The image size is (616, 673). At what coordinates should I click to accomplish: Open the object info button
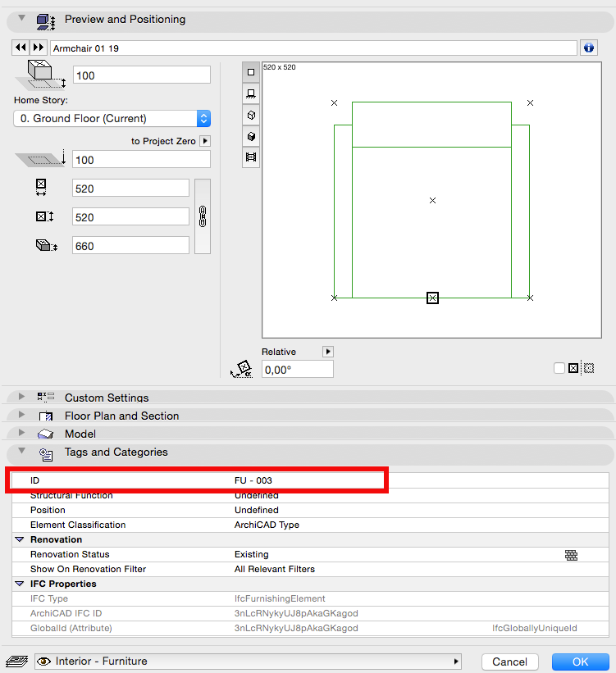tap(588, 48)
